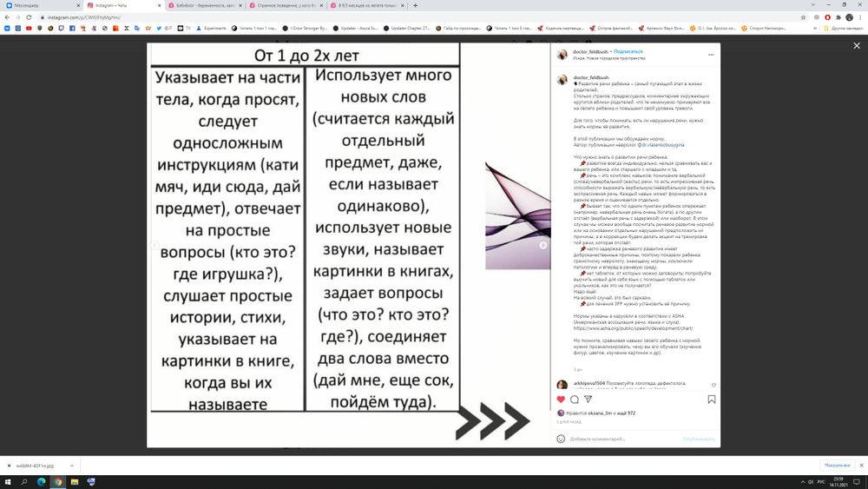This screenshot has height=489, width=868.
Task: Open File Explorer from taskbar
Action: (74, 482)
